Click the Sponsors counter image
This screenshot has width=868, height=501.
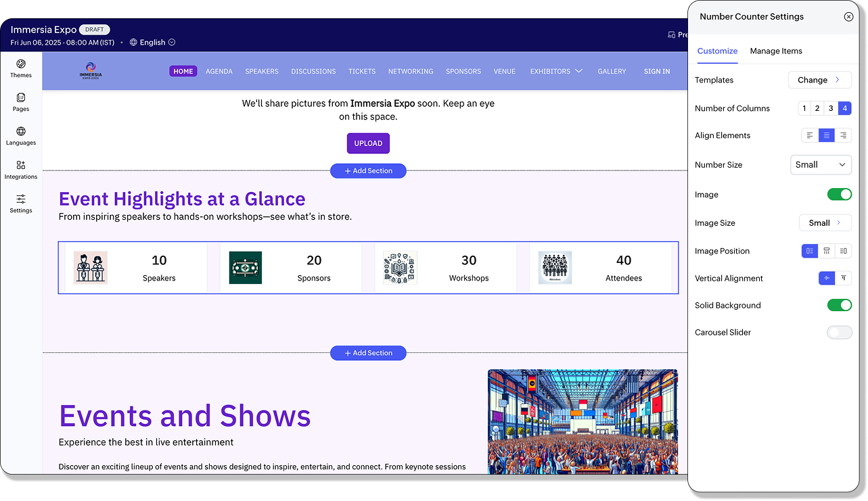(x=246, y=268)
